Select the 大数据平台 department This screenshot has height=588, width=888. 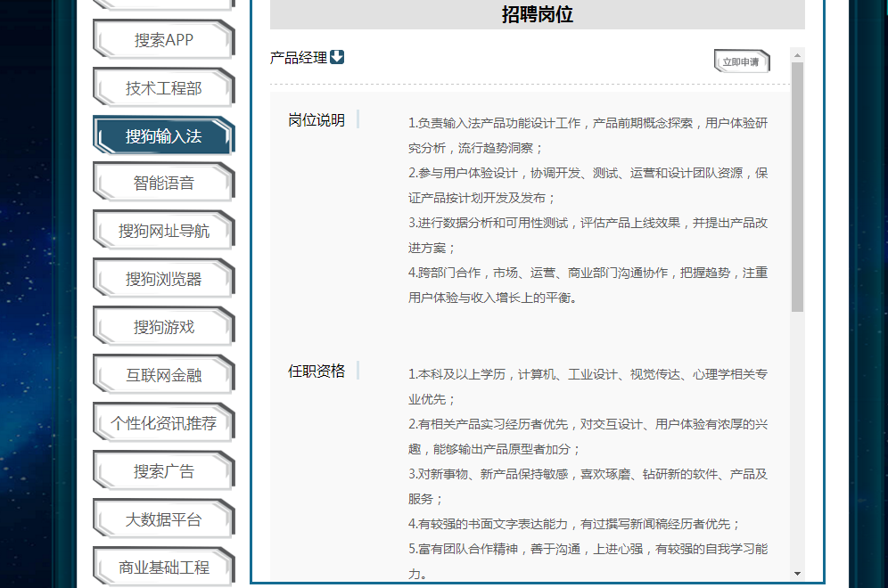pyautogui.click(x=164, y=519)
